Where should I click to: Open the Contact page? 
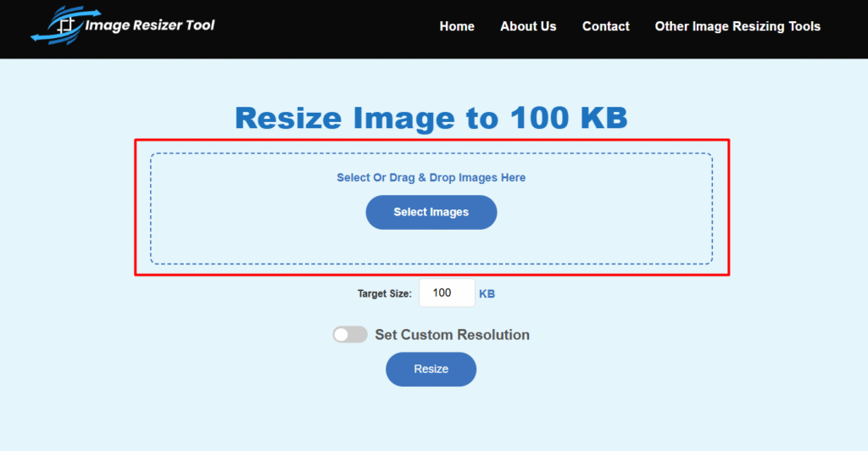click(605, 26)
